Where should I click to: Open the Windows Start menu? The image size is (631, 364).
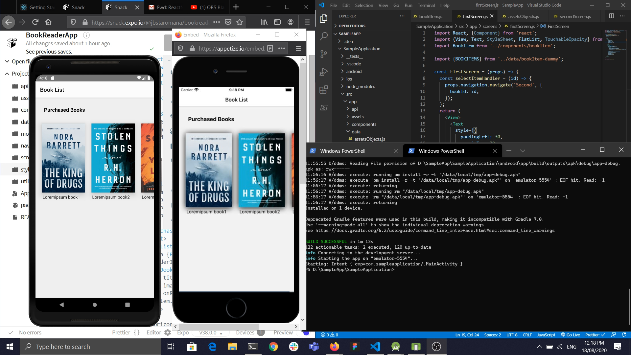(10, 347)
